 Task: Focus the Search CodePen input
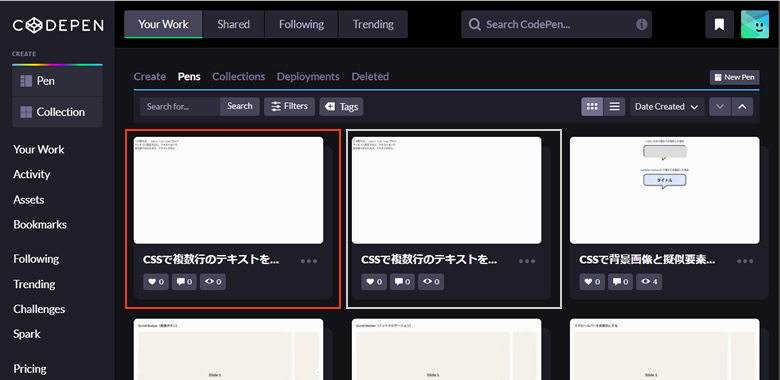556,24
